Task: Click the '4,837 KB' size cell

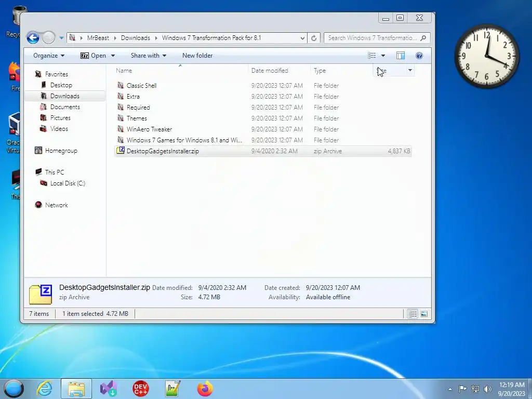Action: [399, 151]
